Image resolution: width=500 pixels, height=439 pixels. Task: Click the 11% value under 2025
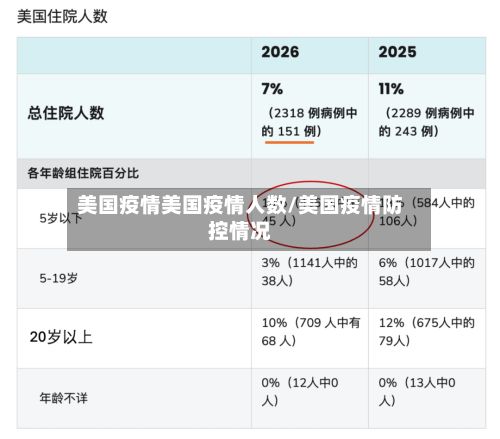point(391,89)
